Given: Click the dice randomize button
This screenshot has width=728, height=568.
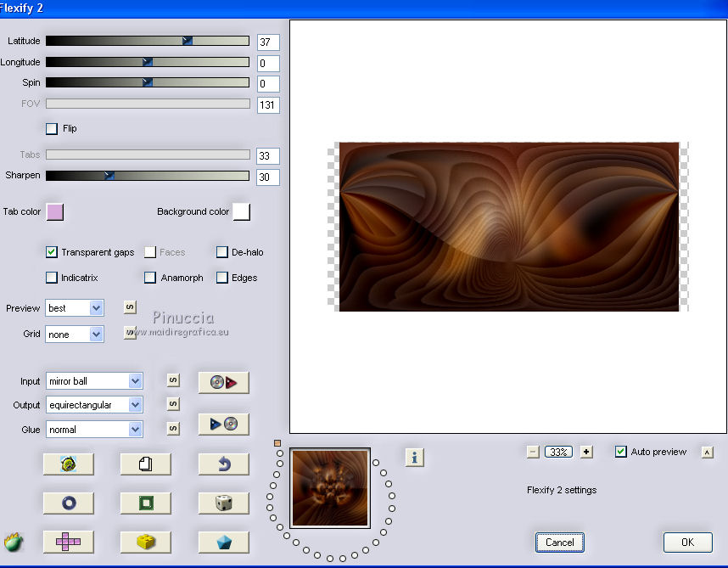Looking at the screenshot, I should pos(223,503).
